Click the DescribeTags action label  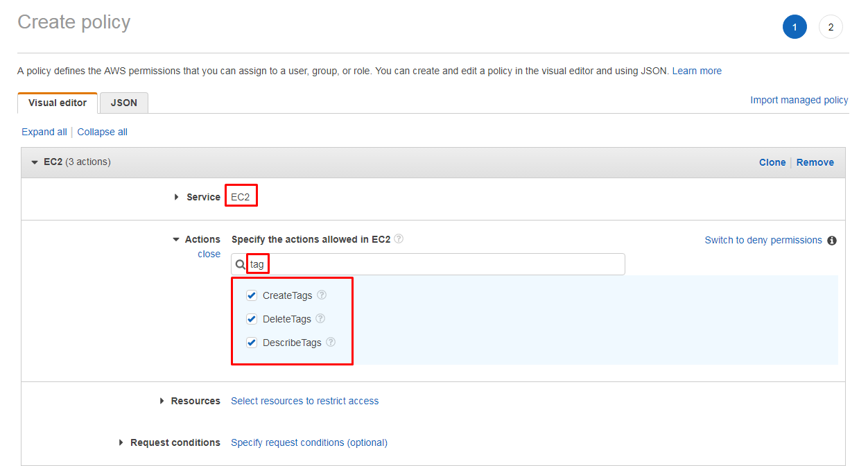tap(292, 343)
